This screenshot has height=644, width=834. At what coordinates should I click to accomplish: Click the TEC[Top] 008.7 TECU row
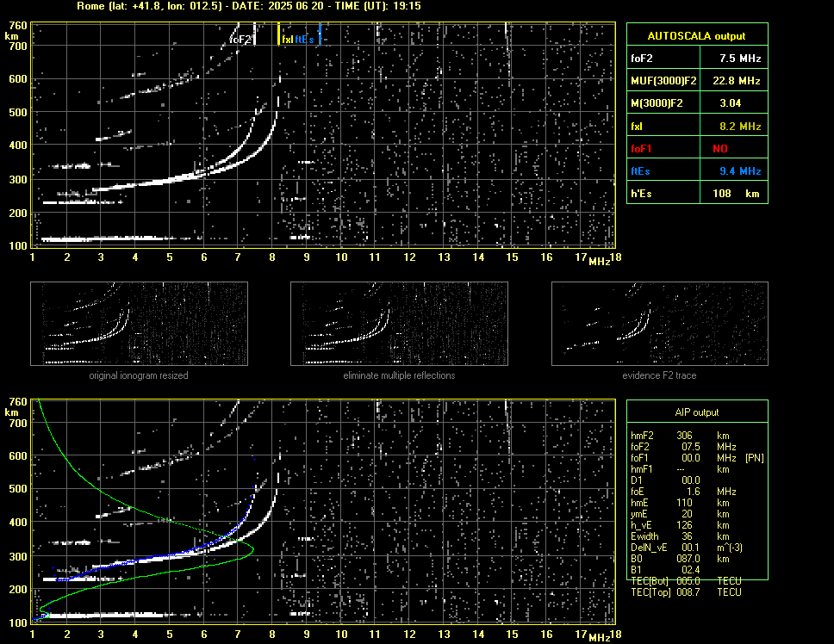686,592
